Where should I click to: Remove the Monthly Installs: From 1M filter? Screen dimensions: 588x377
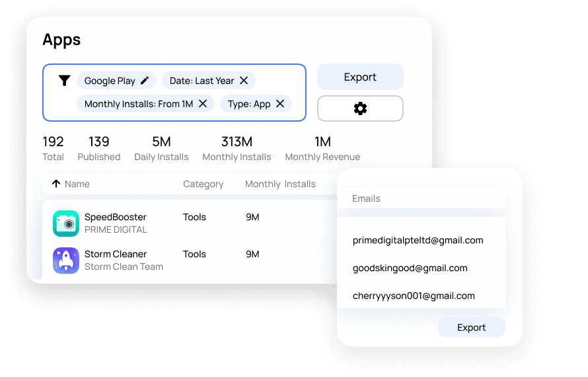pos(203,104)
